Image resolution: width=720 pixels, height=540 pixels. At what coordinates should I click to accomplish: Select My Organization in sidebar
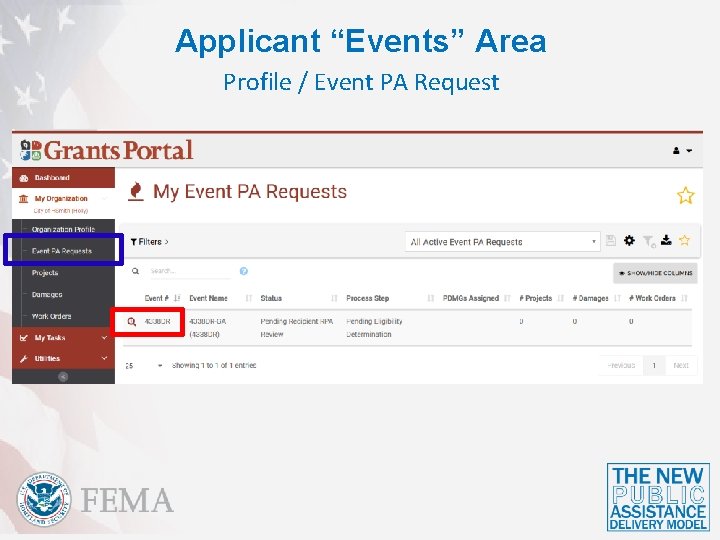tap(63, 199)
